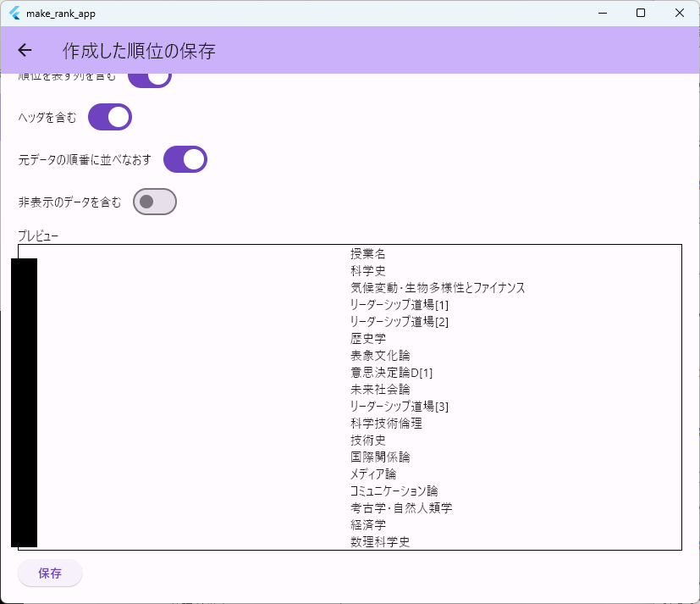Select 未来社会論 in the preview
Image resolution: width=700 pixels, height=604 pixels.
point(380,390)
